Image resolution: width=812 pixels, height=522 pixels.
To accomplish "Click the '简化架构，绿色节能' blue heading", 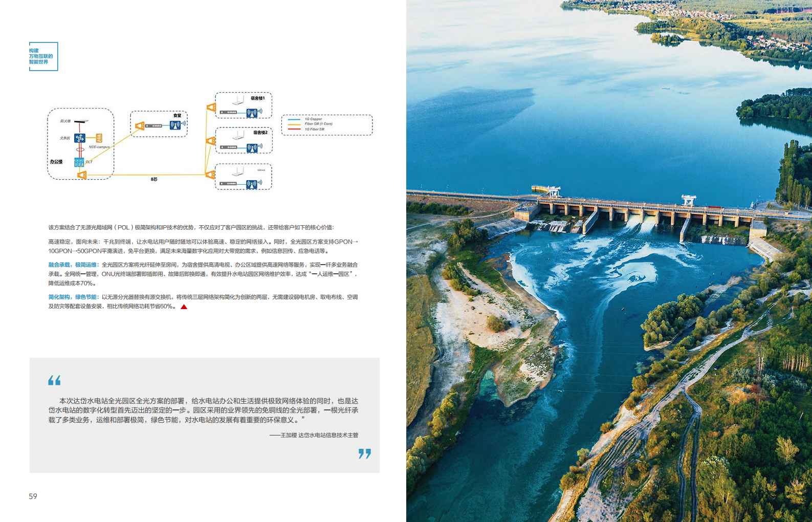I will click(73, 297).
